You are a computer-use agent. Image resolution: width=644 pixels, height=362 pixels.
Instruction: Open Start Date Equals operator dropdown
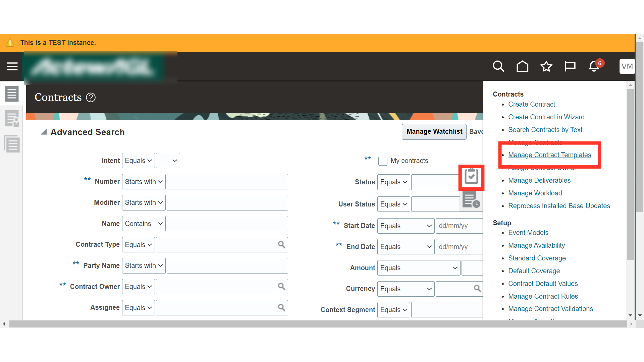click(406, 226)
